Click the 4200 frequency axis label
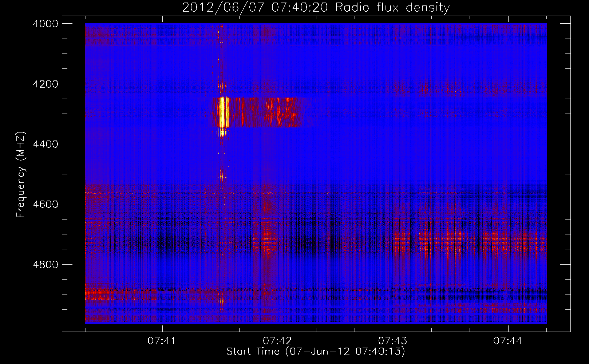589x364 pixels. point(46,84)
